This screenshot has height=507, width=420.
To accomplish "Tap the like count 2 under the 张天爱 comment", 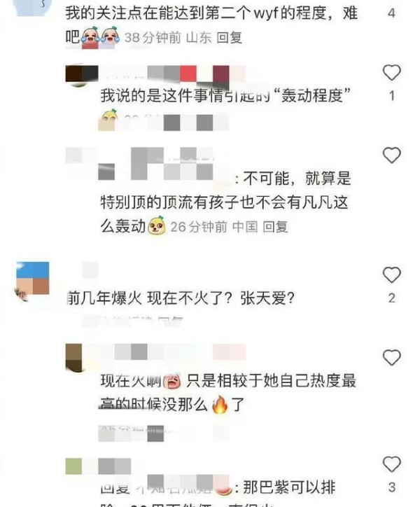I will pos(391,298).
